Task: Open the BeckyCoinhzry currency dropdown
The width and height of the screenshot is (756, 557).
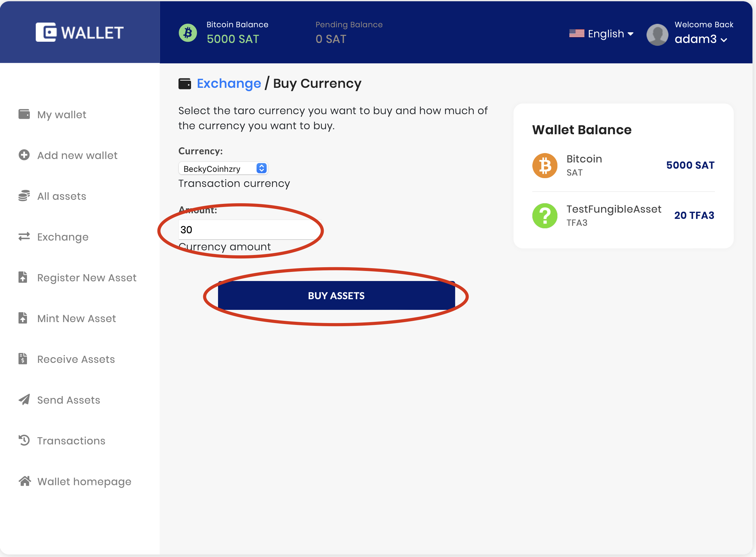Action: [x=223, y=169]
